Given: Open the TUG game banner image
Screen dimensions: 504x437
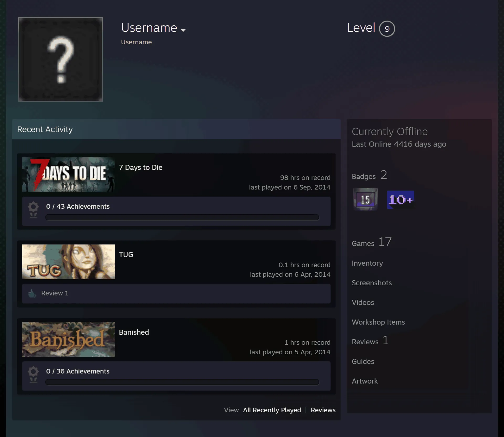Looking at the screenshot, I should (x=69, y=262).
